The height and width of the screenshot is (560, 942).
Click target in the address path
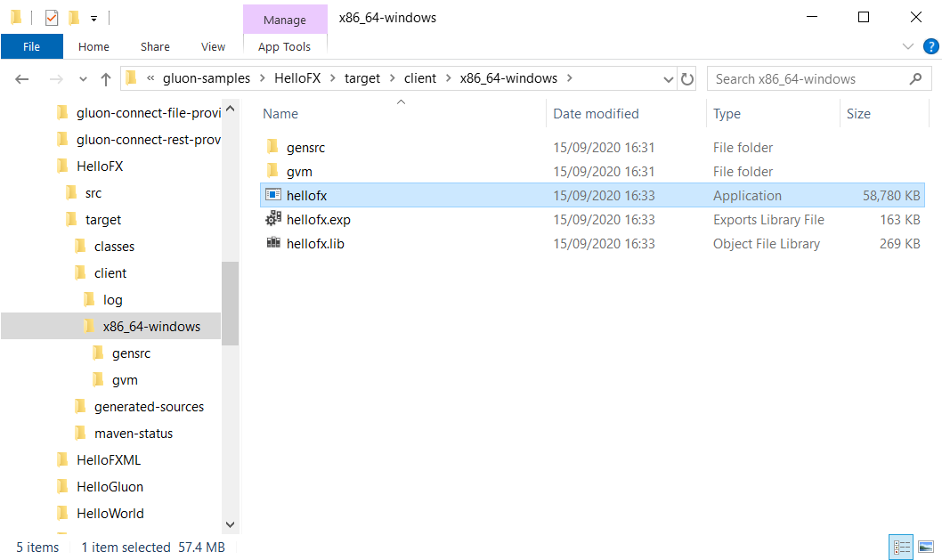click(362, 78)
